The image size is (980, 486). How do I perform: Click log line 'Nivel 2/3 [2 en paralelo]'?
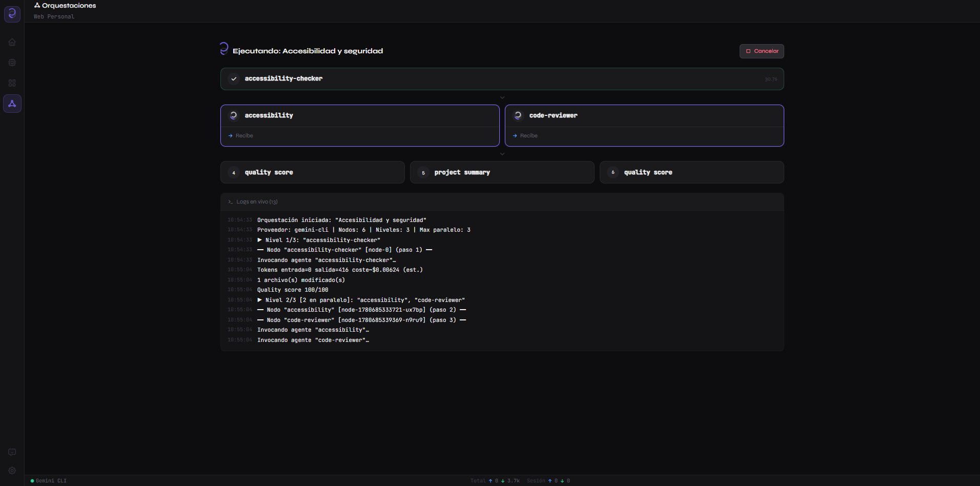click(x=361, y=300)
